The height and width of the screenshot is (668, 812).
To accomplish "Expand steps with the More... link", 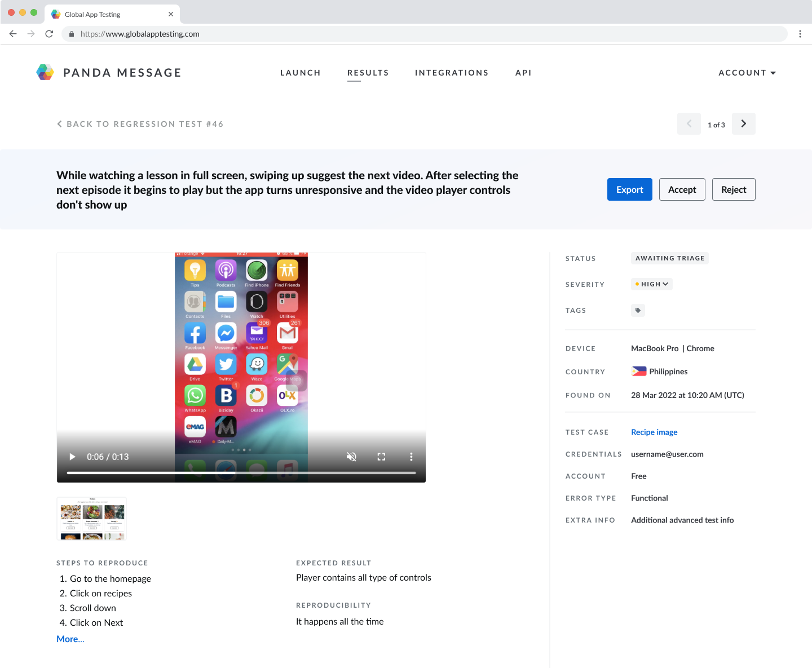I will click(x=70, y=639).
